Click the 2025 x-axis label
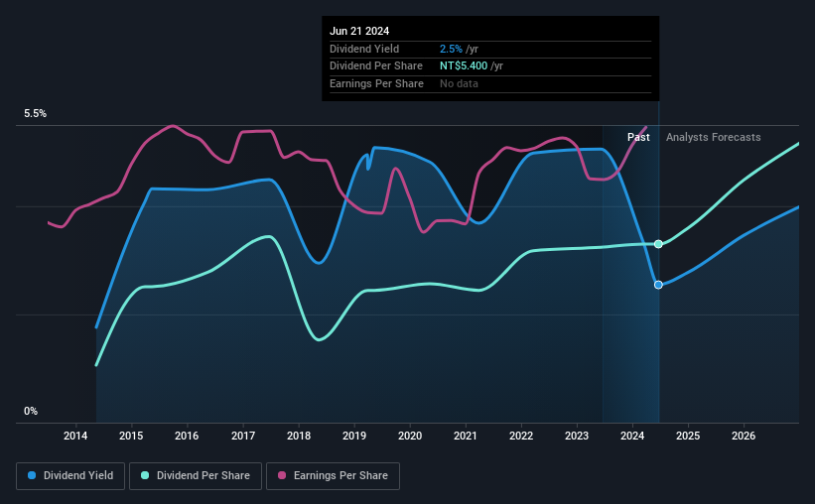815x504 pixels. click(688, 436)
